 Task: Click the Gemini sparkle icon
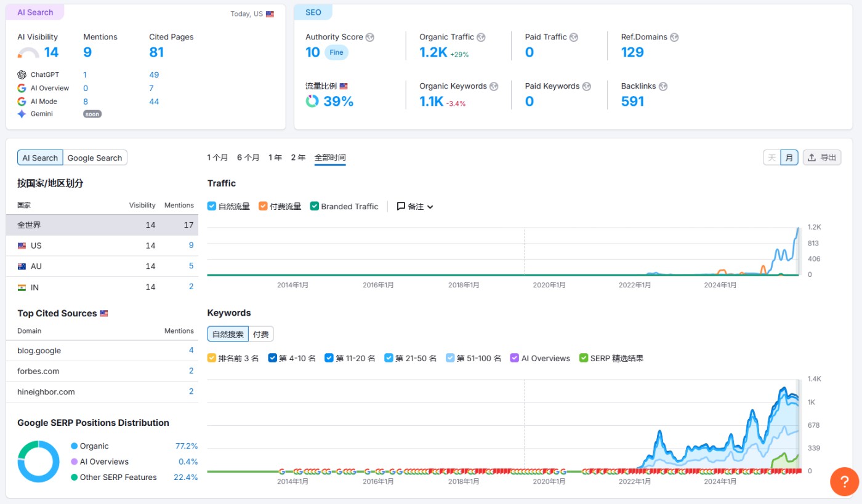pos(22,114)
